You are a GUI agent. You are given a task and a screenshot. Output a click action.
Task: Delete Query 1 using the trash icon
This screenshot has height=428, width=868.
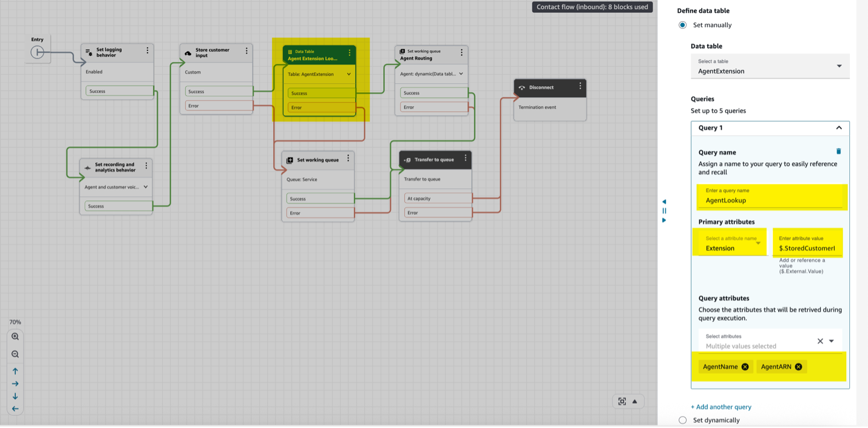tap(839, 151)
